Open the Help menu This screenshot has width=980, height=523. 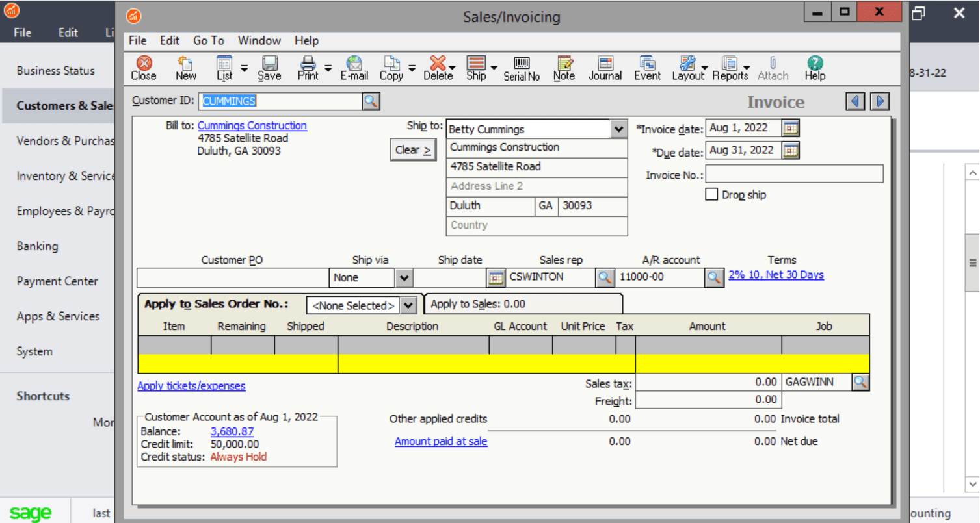[x=306, y=40]
